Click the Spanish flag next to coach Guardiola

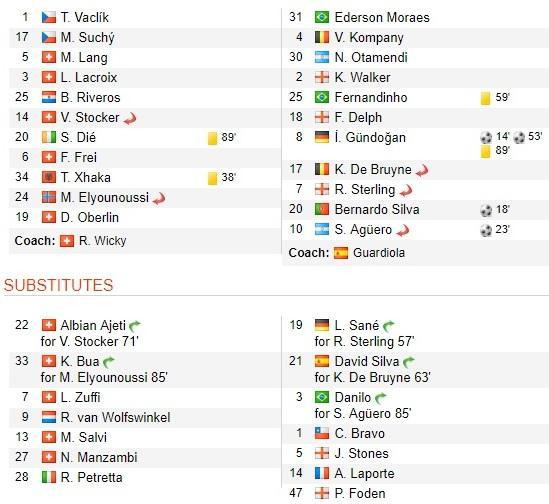click(341, 253)
